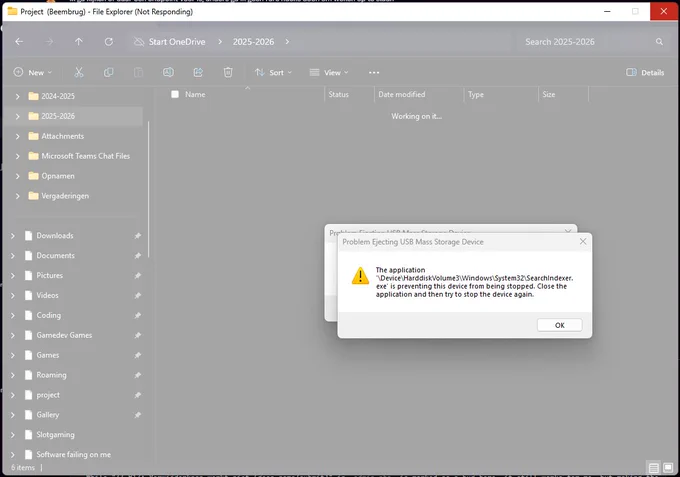Open the Sort dropdown menu
The height and width of the screenshot is (477, 680).
tap(273, 72)
